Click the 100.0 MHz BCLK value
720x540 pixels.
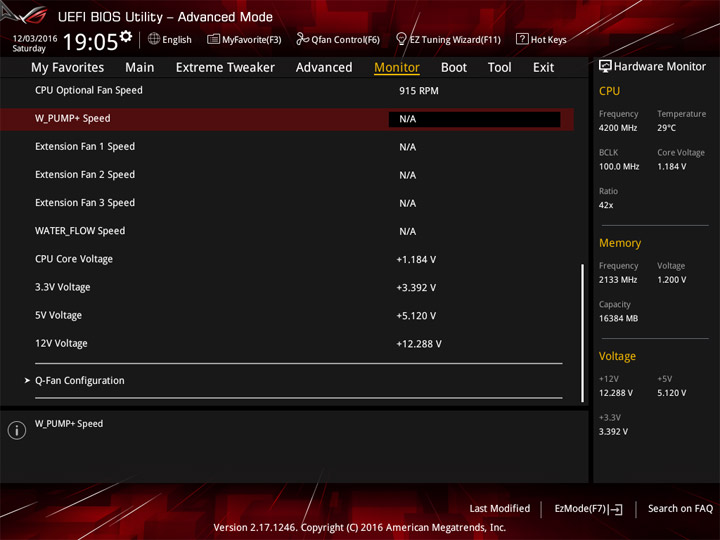pos(619,167)
